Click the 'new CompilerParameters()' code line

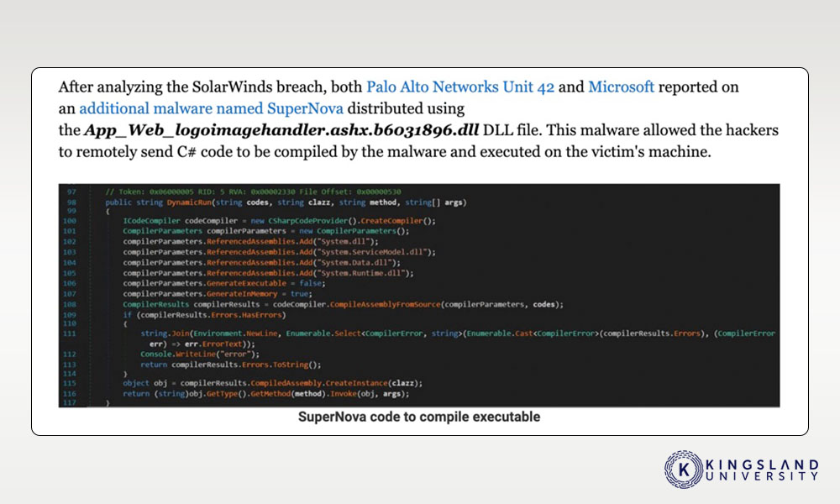click(x=265, y=231)
